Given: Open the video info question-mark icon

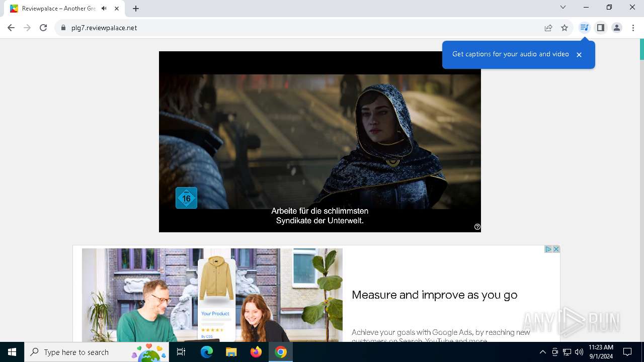Looking at the screenshot, I should (477, 227).
